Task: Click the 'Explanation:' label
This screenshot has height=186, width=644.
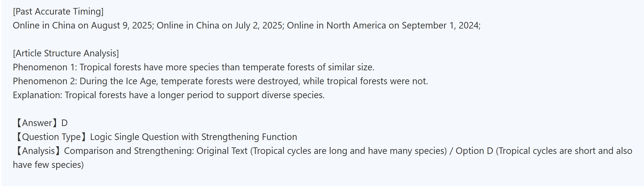Action: pyautogui.click(x=37, y=95)
